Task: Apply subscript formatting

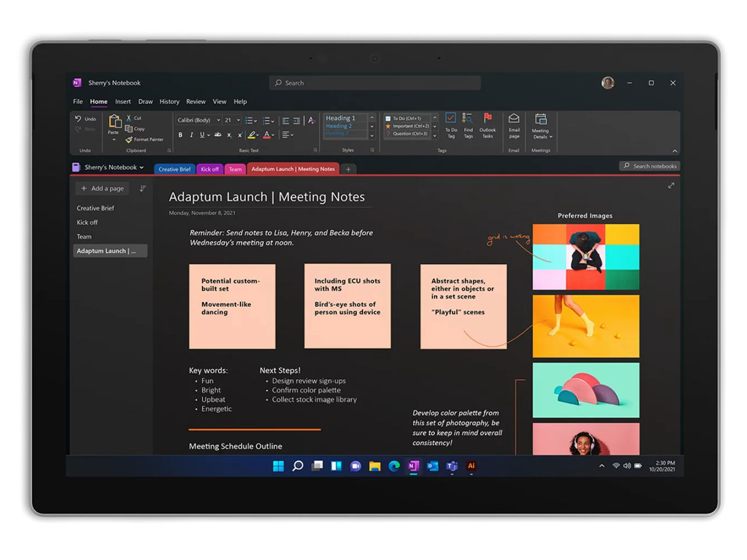Action: (228, 135)
